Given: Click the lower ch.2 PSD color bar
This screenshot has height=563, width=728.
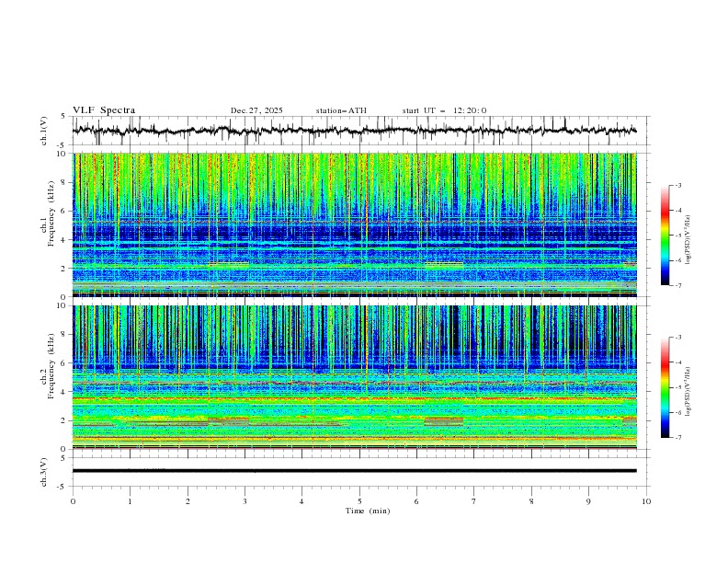Looking at the screenshot, I should (x=665, y=387).
